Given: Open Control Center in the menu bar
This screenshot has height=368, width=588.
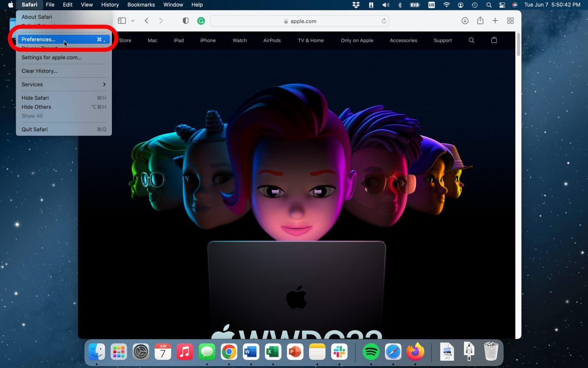Looking at the screenshot, I should pyautogui.click(x=502, y=5).
